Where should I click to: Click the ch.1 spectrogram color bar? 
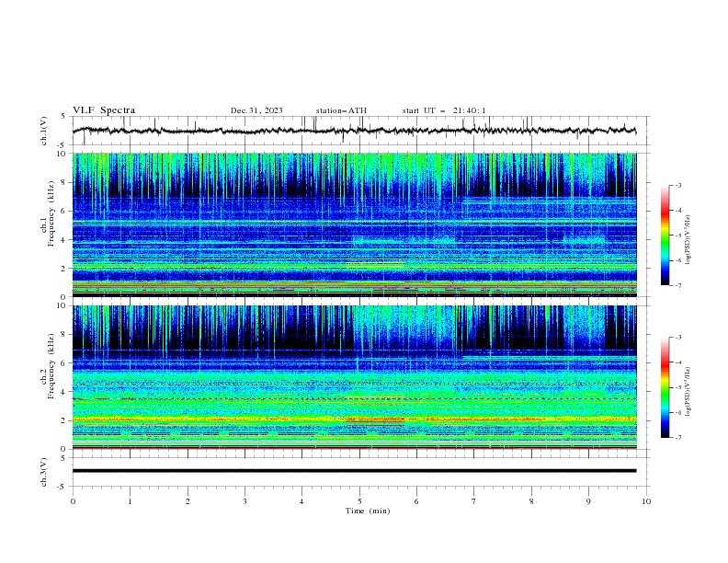pyautogui.click(x=665, y=236)
